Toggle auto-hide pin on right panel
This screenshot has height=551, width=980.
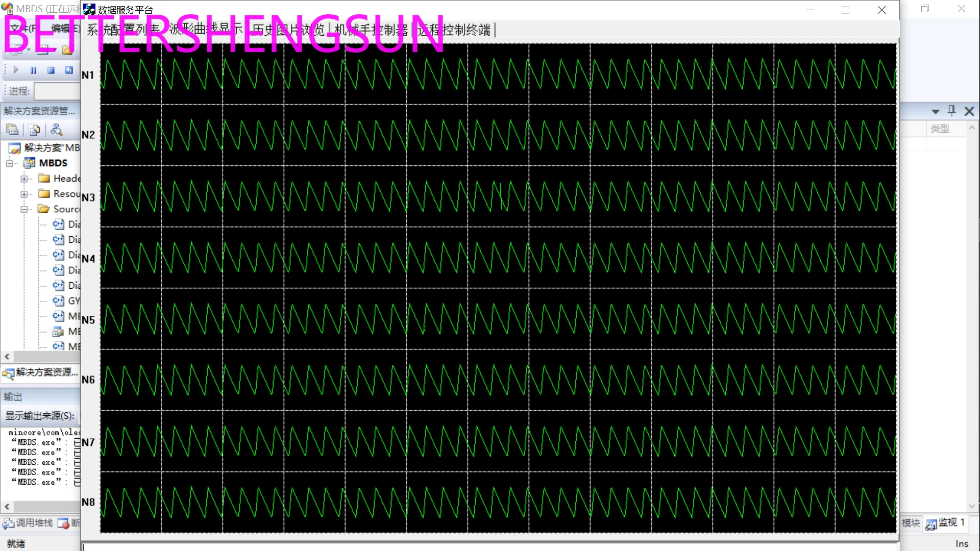point(952,111)
